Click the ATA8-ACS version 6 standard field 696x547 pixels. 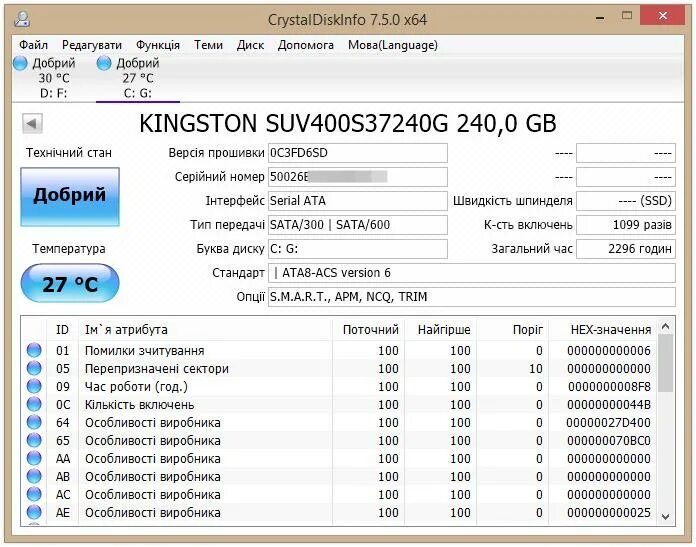click(x=472, y=273)
